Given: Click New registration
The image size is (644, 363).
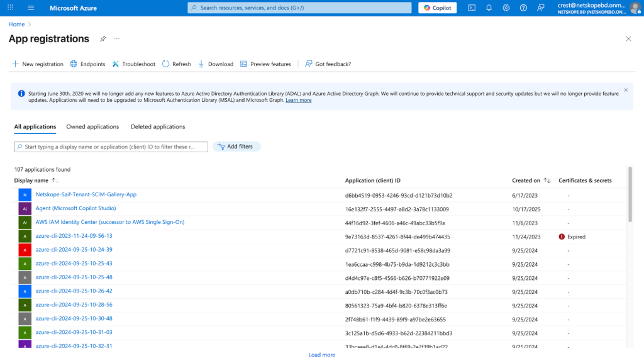Looking at the screenshot, I should pos(38,64).
